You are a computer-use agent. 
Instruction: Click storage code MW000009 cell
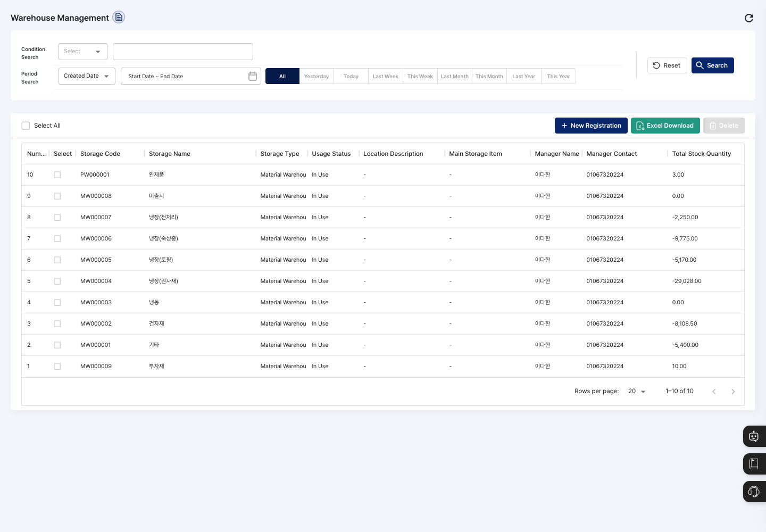[96, 367]
